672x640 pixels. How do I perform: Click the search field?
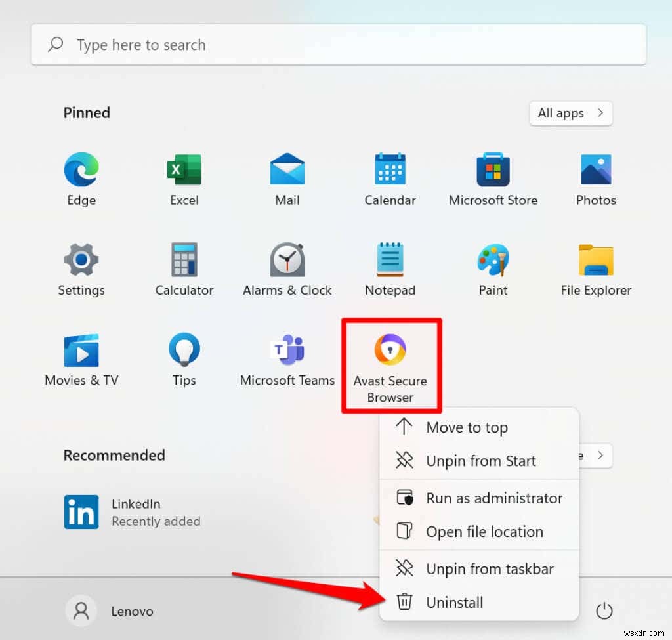(339, 44)
